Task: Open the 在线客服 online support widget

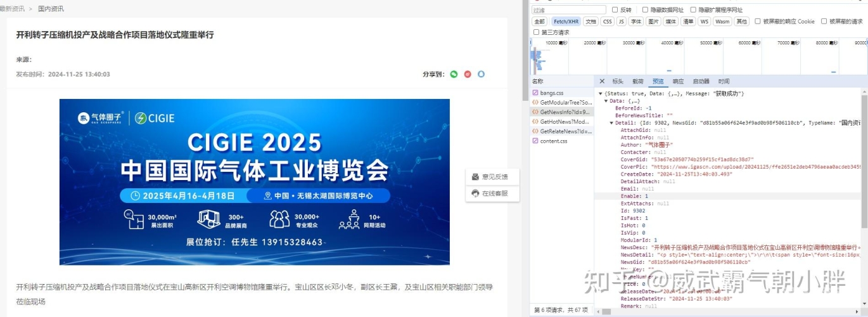Action: click(492, 193)
